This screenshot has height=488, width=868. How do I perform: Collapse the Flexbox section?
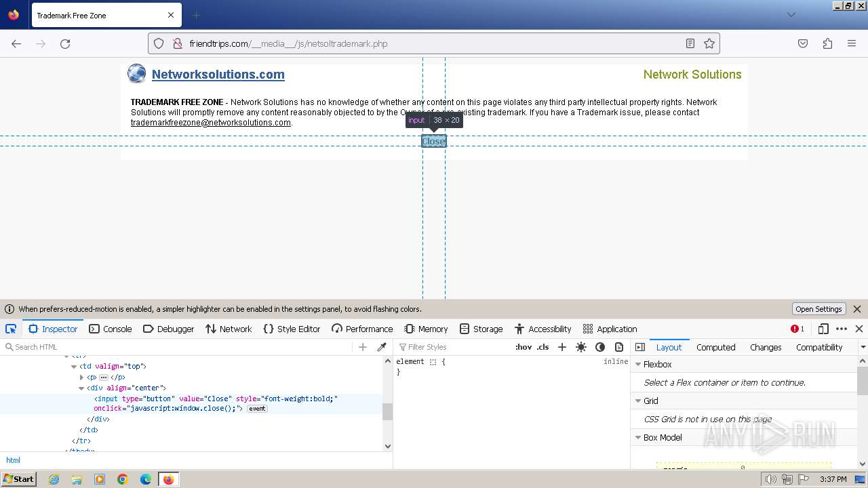click(x=638, y=365)
